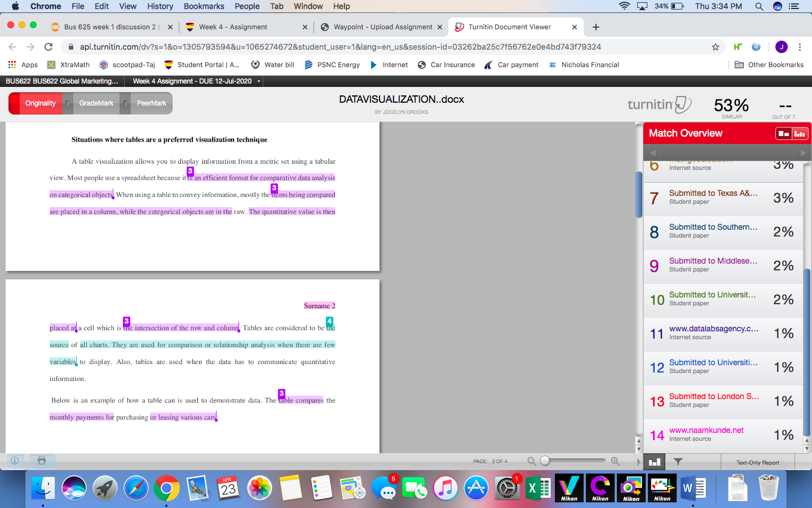The image size is (812, 508).
Task: Open Microsoft Word from the Dock
Action: [x=693, y=488]
